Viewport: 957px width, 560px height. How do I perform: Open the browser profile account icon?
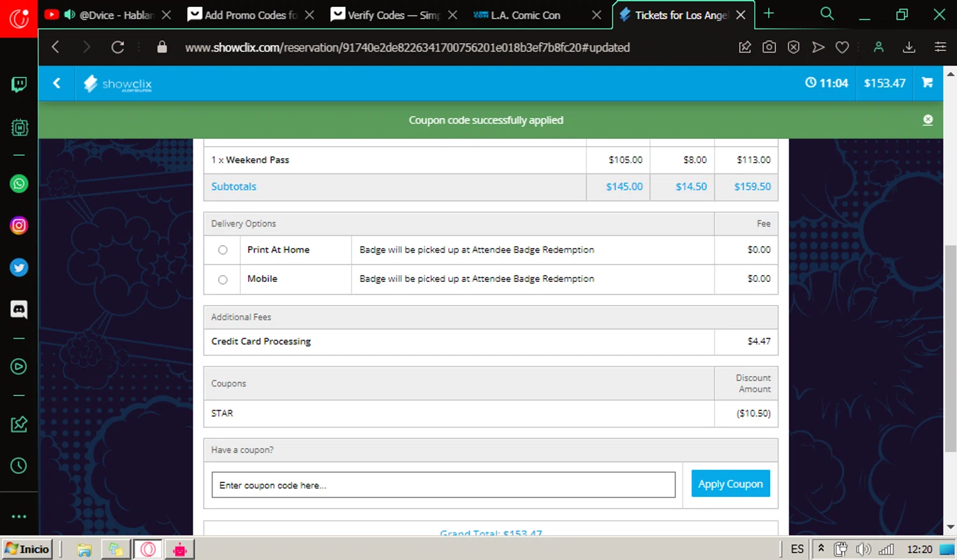(x=879, y=47)
